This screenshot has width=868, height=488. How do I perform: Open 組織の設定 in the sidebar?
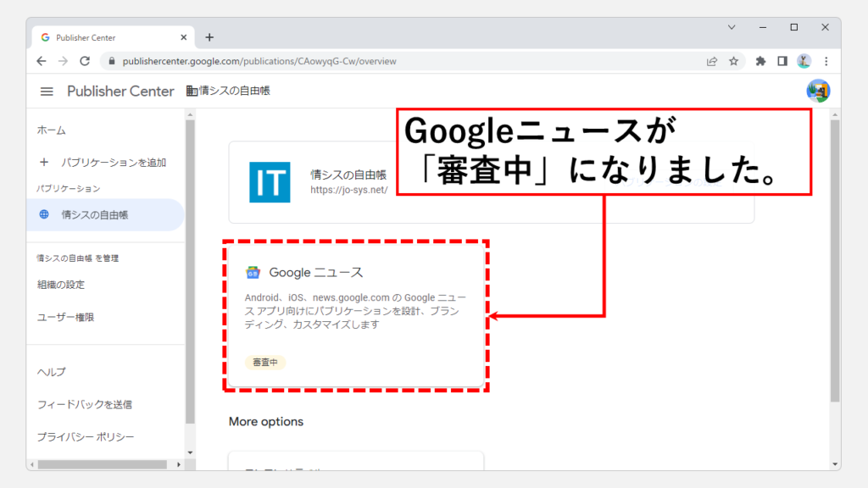click(x=61, y=285)
